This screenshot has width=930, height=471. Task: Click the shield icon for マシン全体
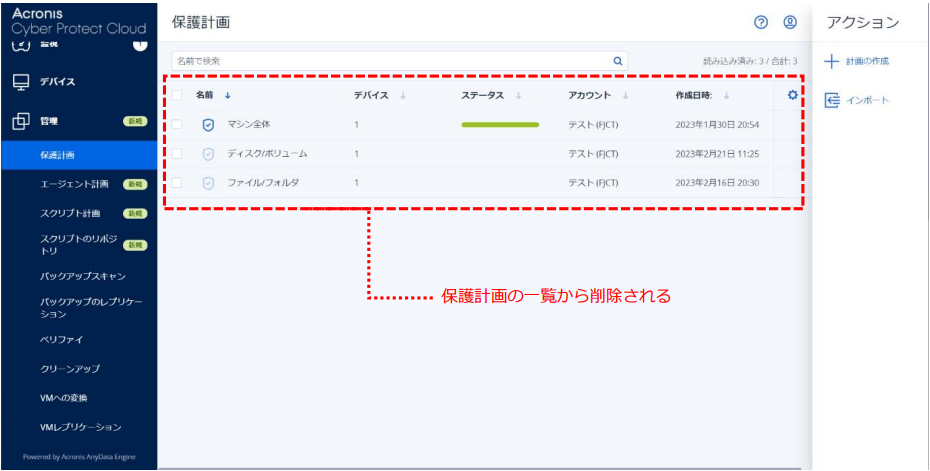click(208, 125)
